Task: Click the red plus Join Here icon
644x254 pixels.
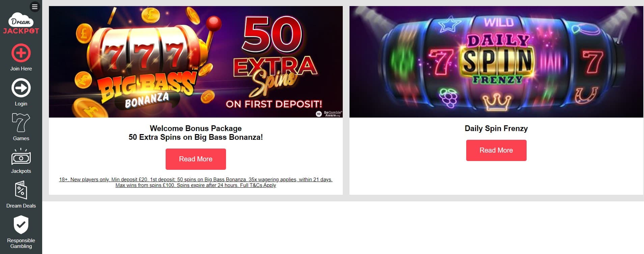Action: coord(21,53)
